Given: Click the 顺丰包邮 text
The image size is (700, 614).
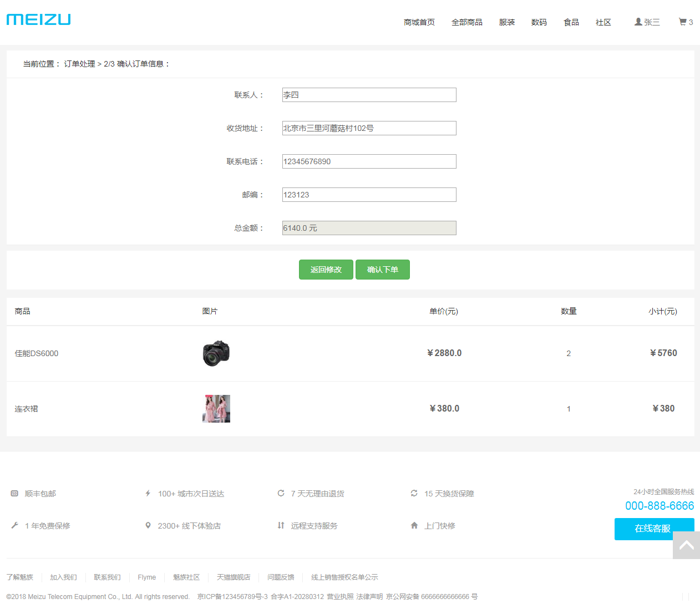Looking at the screenshot, I should pyautogui.click(x=40, y=494).
